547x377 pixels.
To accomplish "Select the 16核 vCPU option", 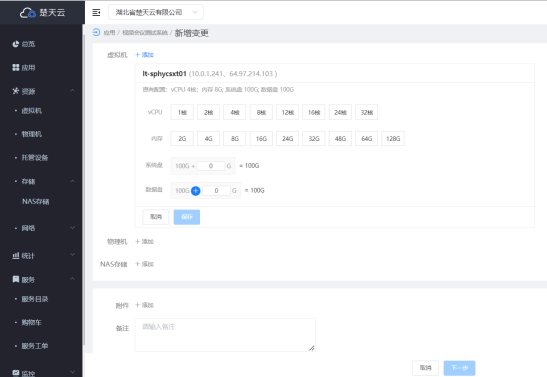I will point(314,112).
